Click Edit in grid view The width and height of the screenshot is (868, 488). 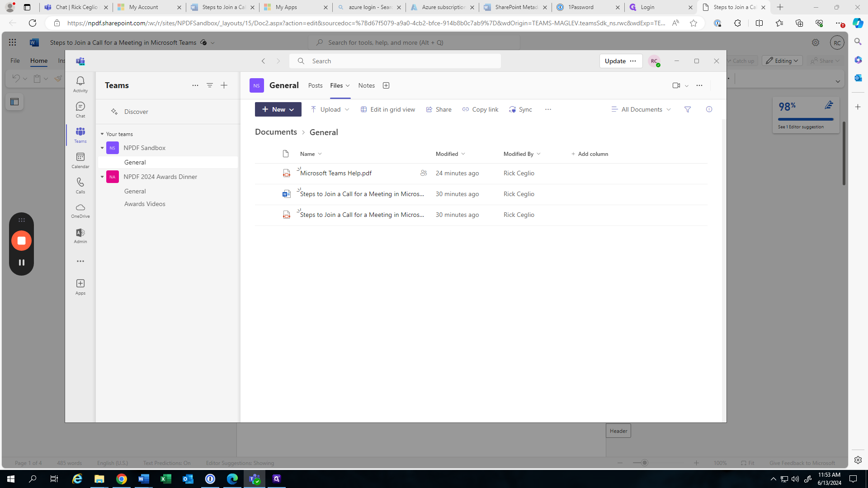click(388, 109)
